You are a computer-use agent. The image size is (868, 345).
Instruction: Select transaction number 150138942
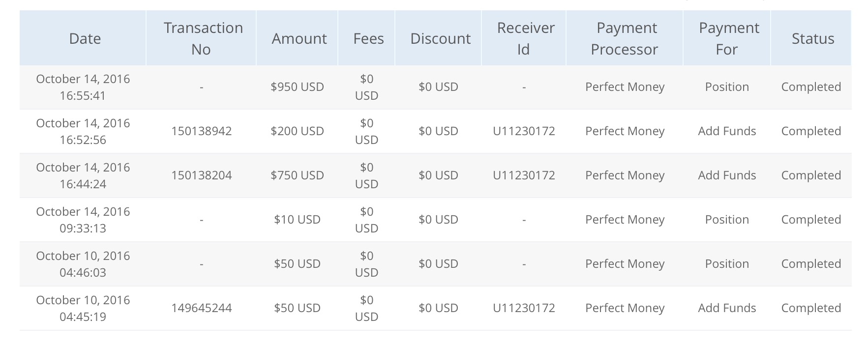(202, 131)
